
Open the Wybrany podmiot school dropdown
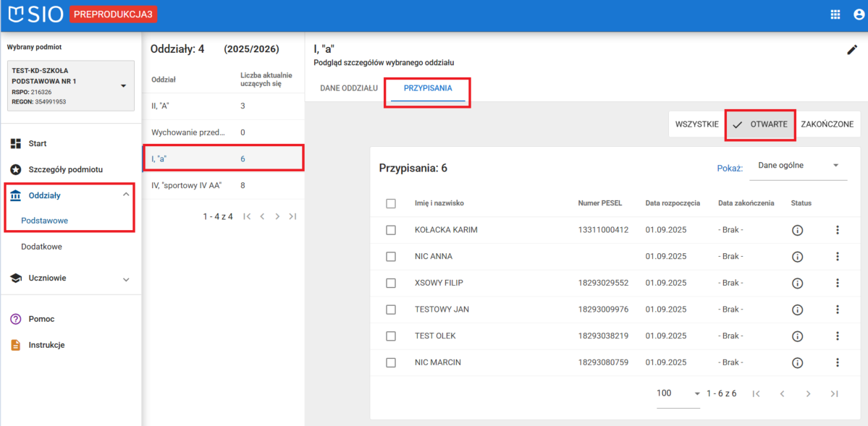click(x=123, y=86)
